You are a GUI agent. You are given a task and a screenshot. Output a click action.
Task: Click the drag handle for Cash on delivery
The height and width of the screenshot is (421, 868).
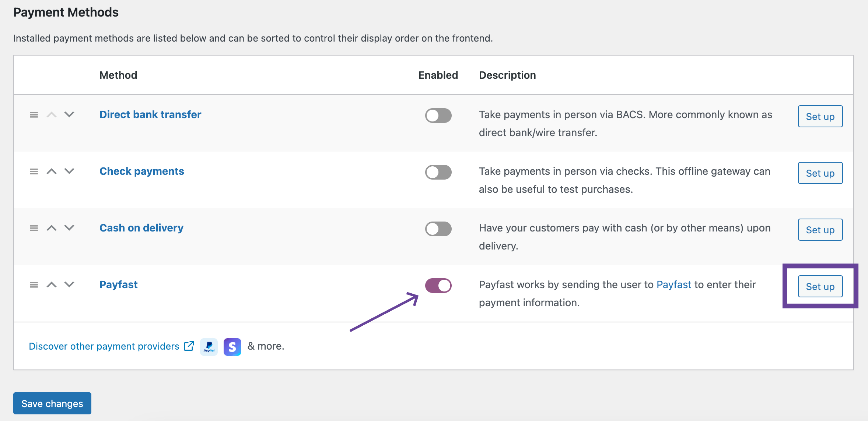[34, 228]
